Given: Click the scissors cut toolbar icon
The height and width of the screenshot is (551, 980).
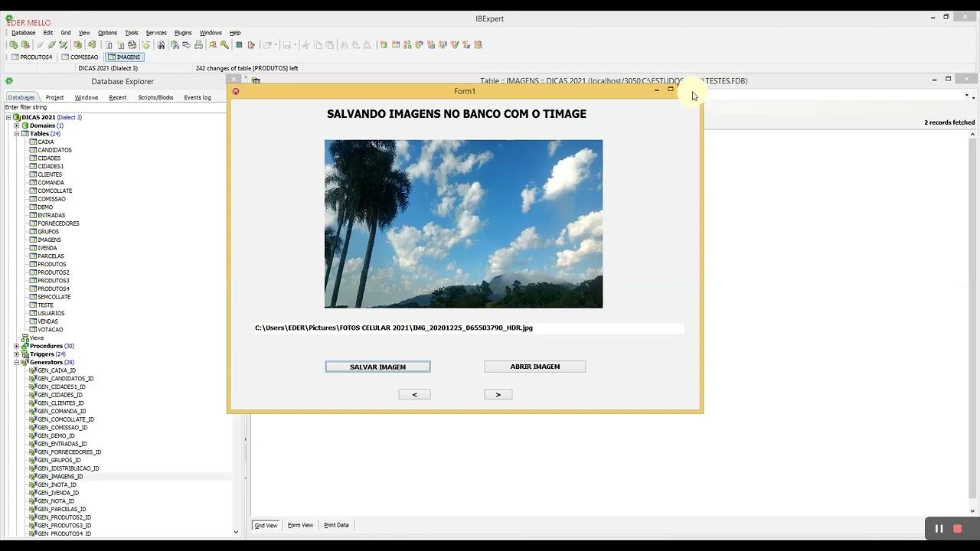Looking at the screenshot, I should pos(305,44).
